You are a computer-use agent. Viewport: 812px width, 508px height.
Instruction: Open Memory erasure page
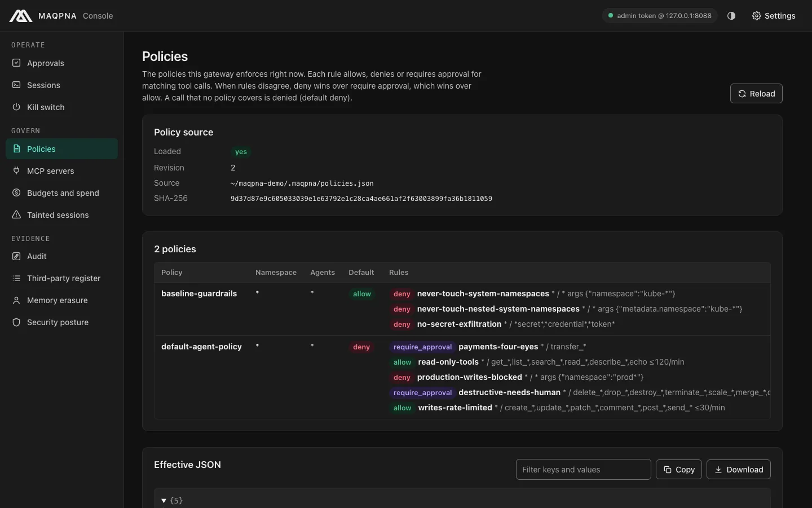[61, 300]
